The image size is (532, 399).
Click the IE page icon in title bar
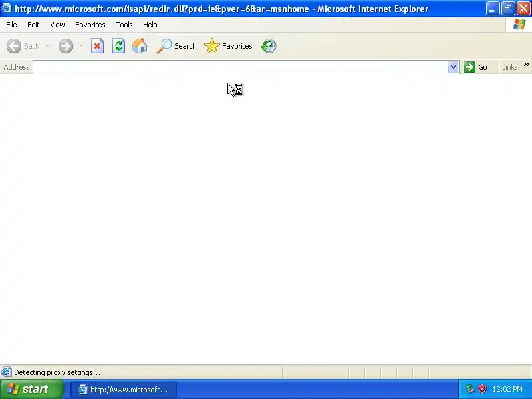(x=7, y=8)
